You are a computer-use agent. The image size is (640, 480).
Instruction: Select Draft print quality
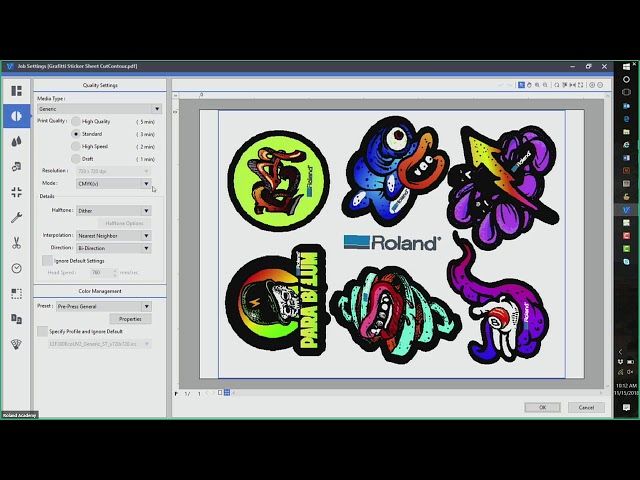click(x=76, y=159)
